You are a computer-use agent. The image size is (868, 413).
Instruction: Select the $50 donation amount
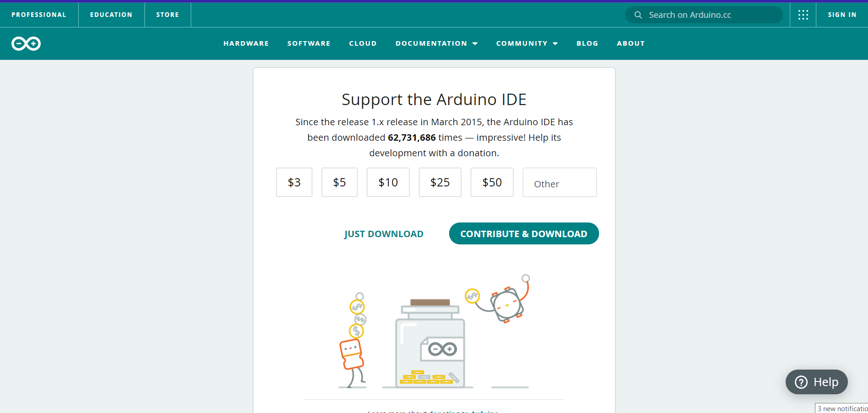[492, 182]
